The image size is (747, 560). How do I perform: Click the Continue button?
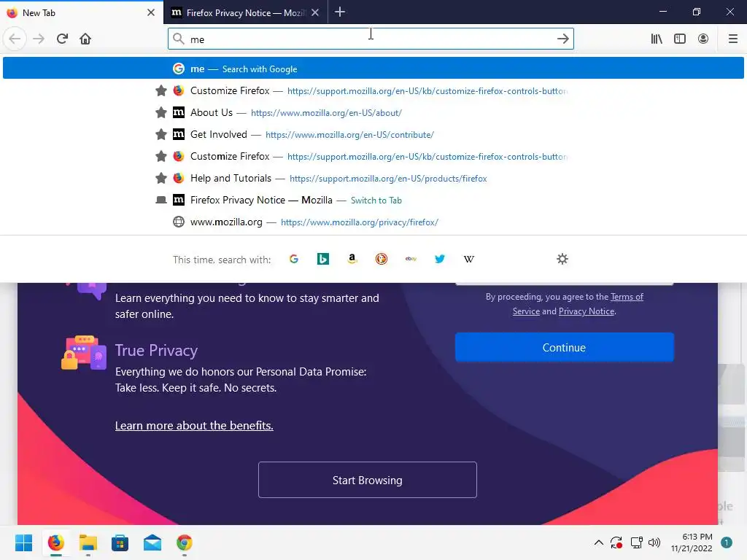pos(565,348)
